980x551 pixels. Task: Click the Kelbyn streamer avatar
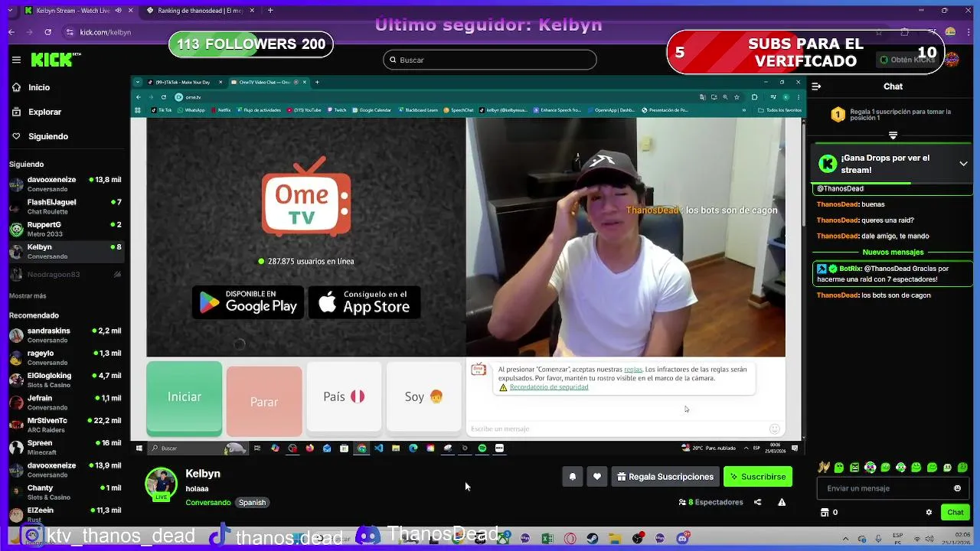[x=161, y=484]
